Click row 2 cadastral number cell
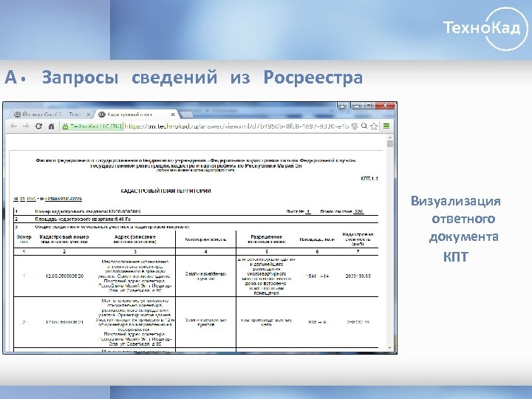The width and height of the screenshot is (532, 399). 64,322
